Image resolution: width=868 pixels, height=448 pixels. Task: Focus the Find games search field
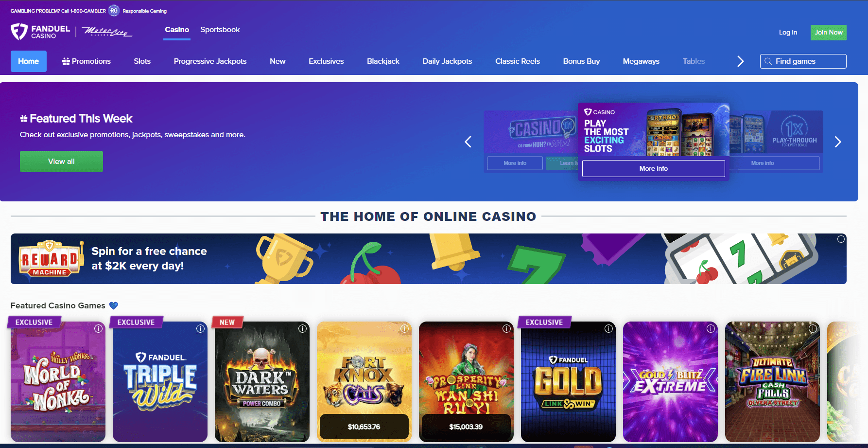[x=803, y=61]
